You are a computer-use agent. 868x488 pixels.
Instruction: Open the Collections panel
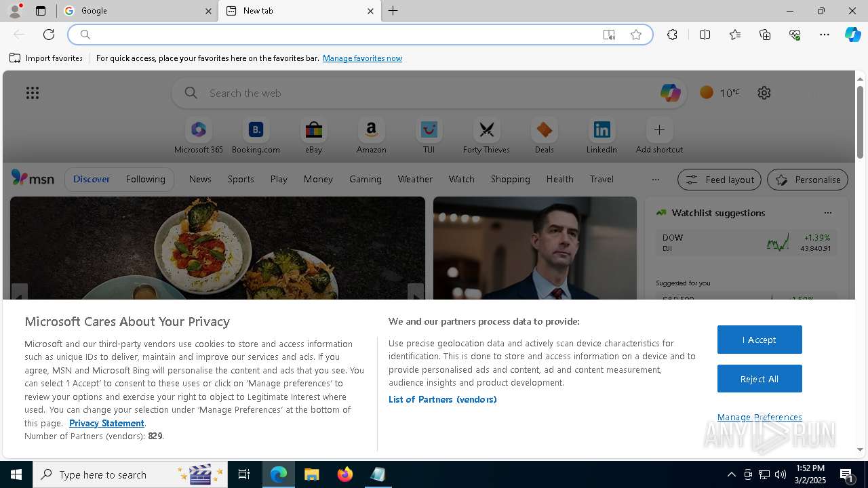point(765,35)
